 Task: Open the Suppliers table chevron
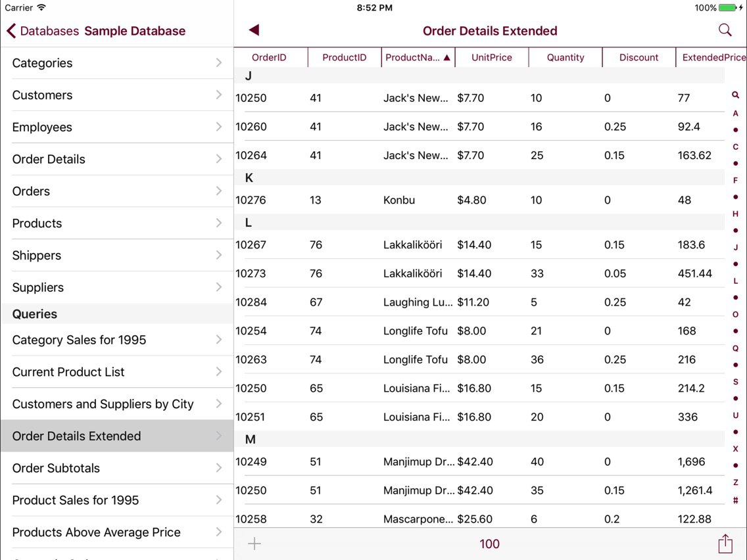[219, 287]
